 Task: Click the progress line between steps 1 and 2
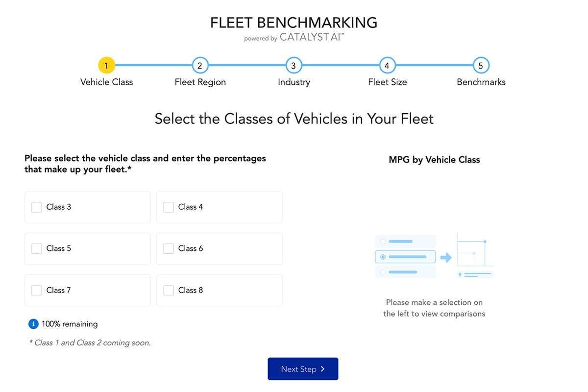coord(153,65)
